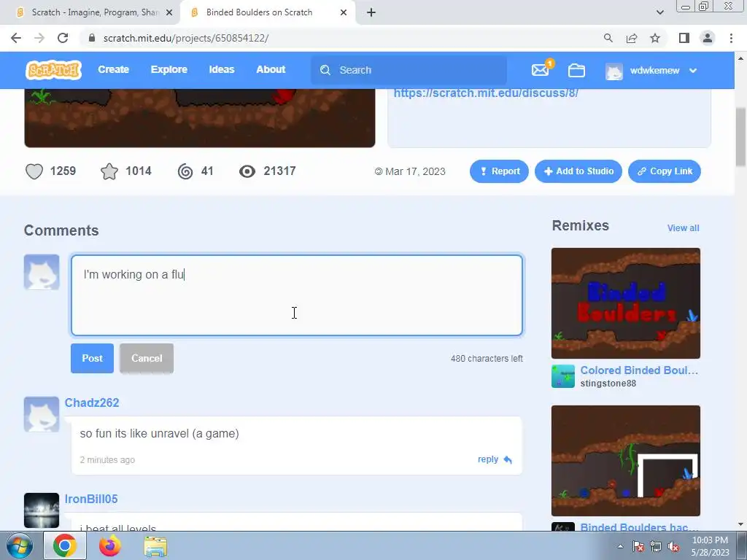
Task: Reload the page
Action: (63, 38)
